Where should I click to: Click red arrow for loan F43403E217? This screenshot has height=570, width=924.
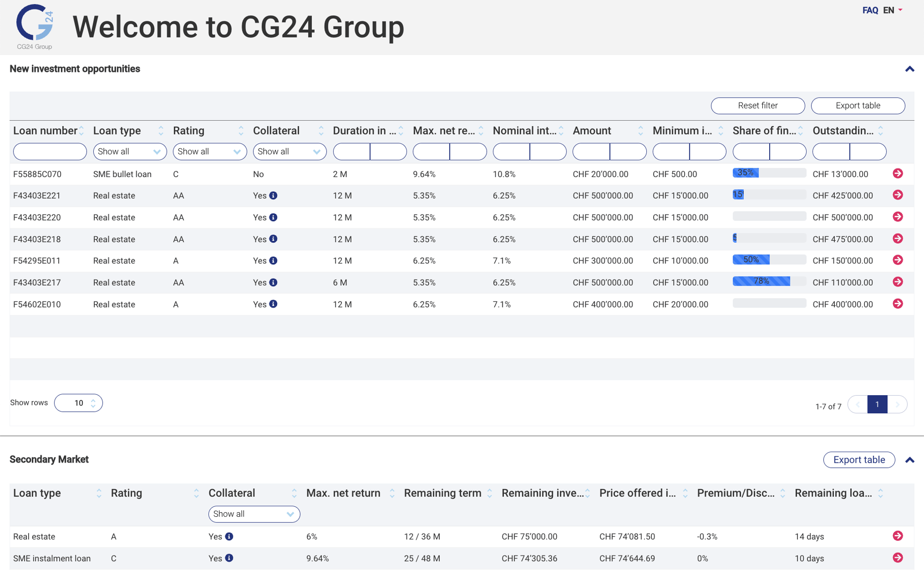(x=898, y=282)
